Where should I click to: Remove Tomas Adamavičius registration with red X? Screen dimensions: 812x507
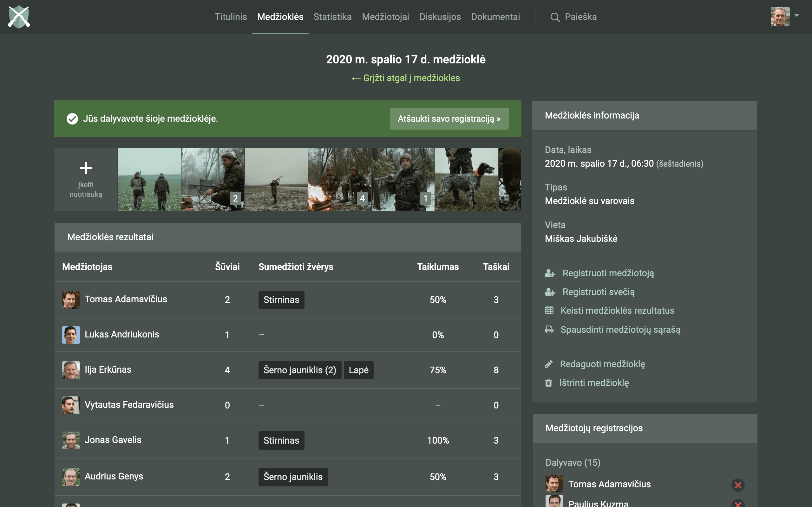pyautogui.click(x=738, y=485)
